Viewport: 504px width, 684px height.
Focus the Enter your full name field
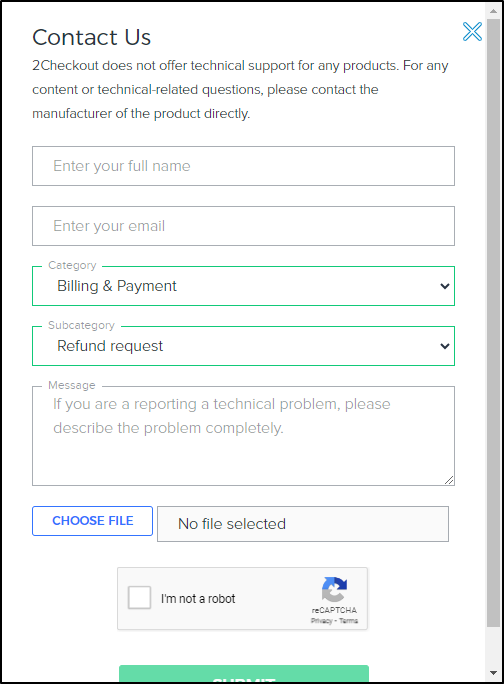pyautogui.click(x=243, y=166)
